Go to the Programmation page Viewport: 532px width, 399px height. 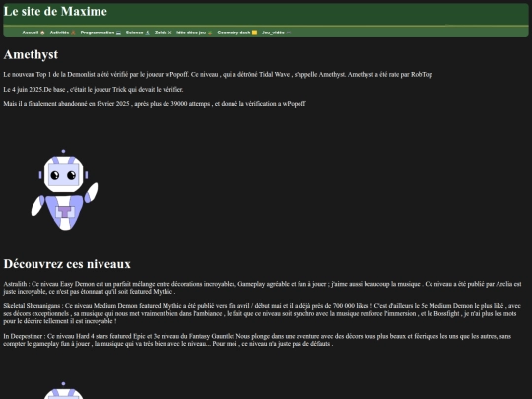[100, 33]
